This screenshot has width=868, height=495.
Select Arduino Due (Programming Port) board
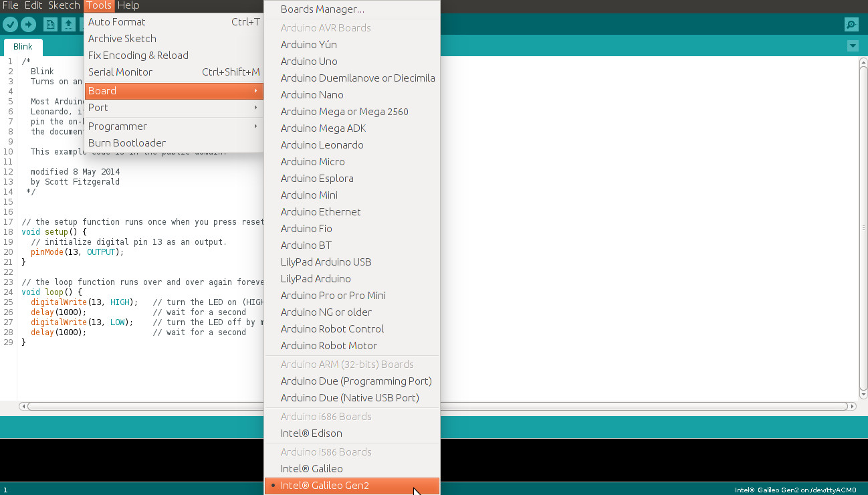[x=356, y=381]
